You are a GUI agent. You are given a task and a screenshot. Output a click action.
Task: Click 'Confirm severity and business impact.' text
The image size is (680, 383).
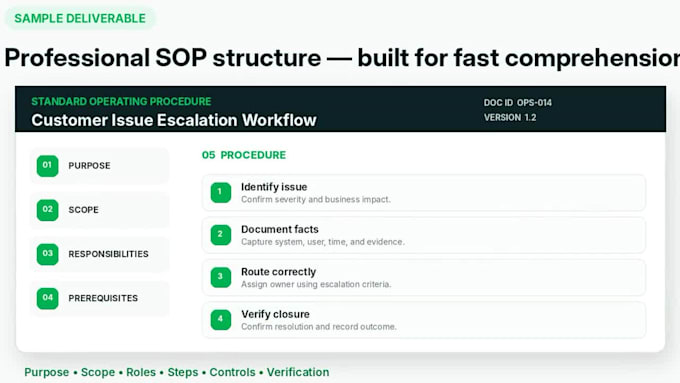tap(316, 200)
